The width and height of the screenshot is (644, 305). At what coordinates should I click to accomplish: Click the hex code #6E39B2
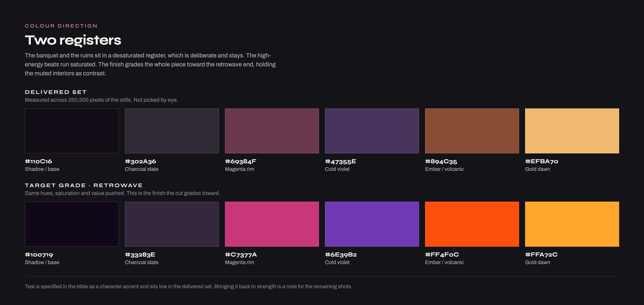[x=341, y=254]
